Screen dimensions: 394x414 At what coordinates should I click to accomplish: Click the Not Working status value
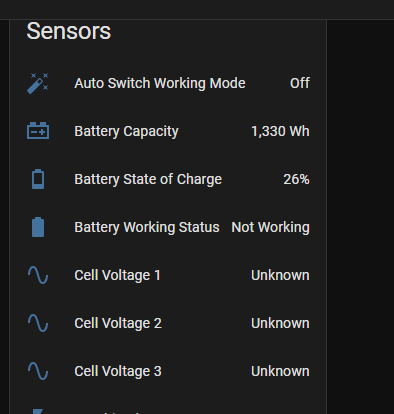click(x=271, y=227)
